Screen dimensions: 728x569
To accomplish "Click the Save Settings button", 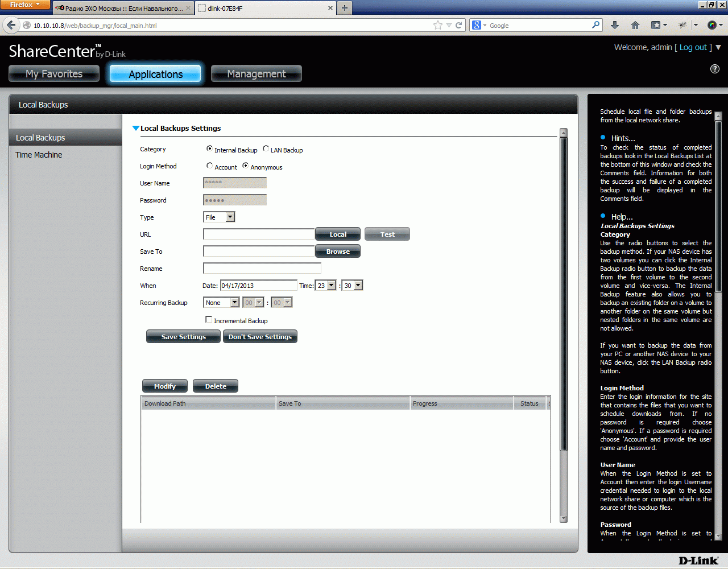I will [x=184, y=336].
